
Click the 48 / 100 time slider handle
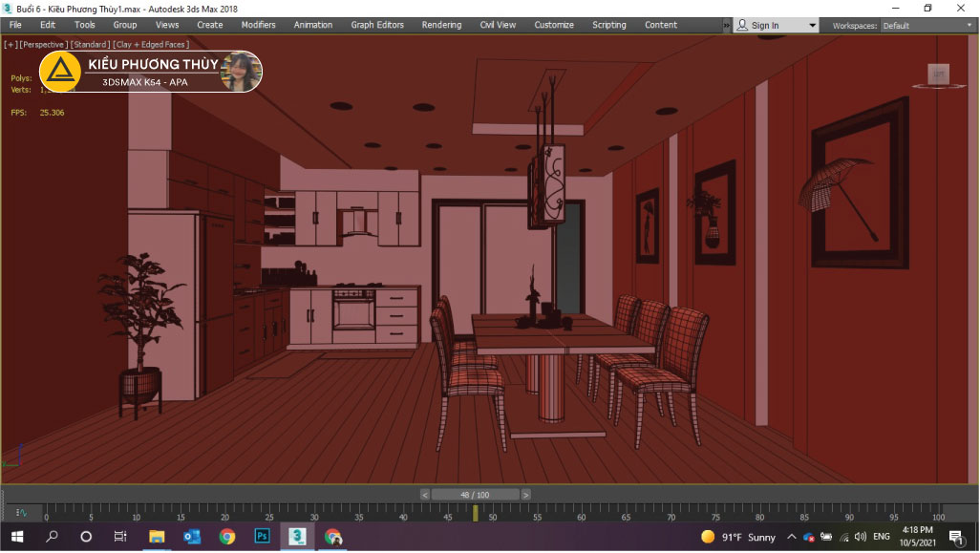475,495
